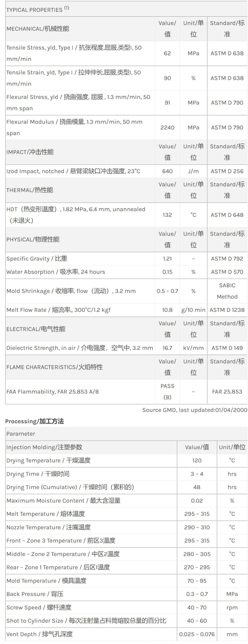
Task: Select the Melt Flow Rate value 10.8
Action: 167,310
